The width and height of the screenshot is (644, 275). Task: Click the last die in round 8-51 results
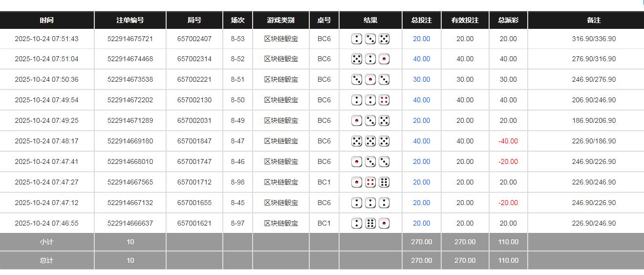coord(384,80)
